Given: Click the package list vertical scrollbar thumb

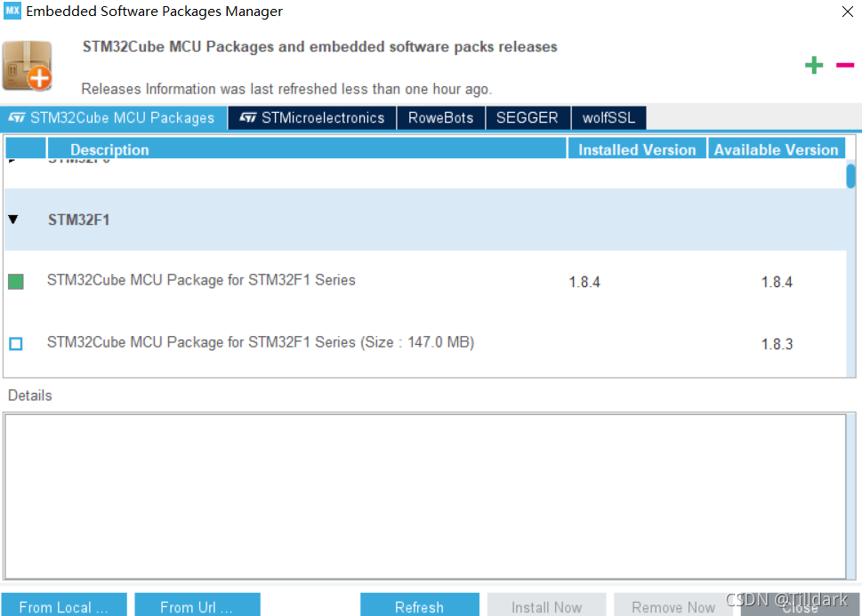Looking at the screenshot, I should 850,175.
